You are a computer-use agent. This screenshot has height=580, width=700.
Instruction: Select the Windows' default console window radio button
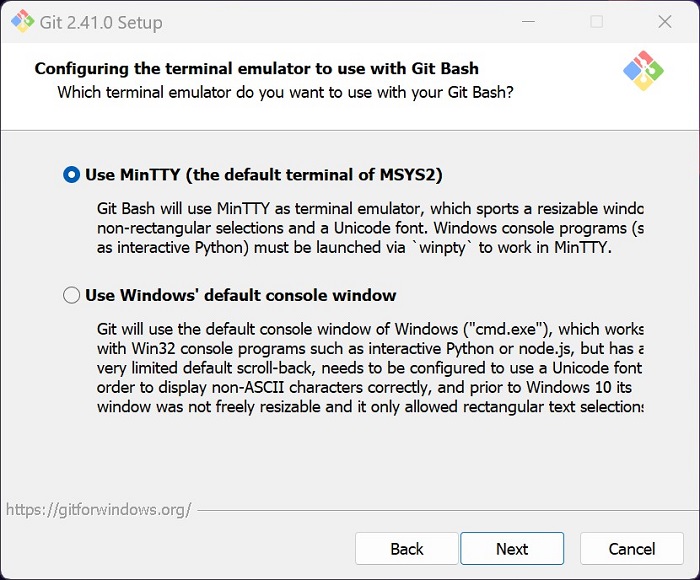71,295
